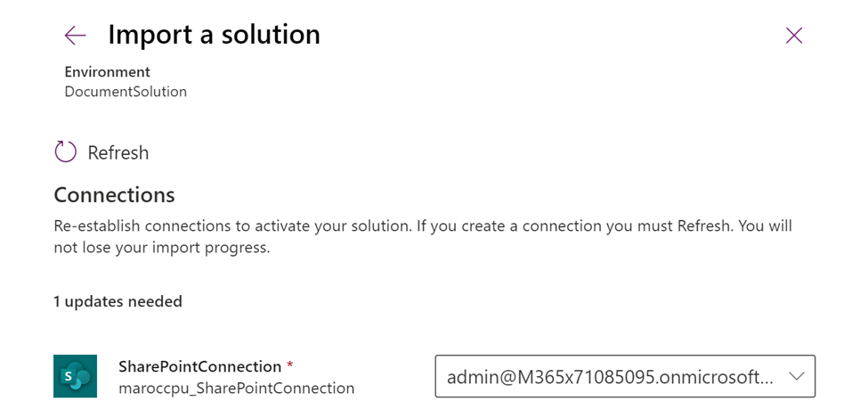Screen dimensions: 868x418
Task: Close the Import a solution panel
Action: [x=793, y=35]
